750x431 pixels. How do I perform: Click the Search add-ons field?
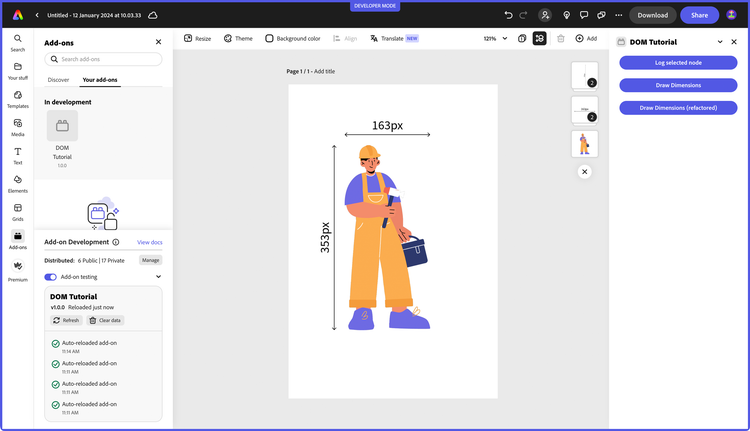[x=103, y=60]
